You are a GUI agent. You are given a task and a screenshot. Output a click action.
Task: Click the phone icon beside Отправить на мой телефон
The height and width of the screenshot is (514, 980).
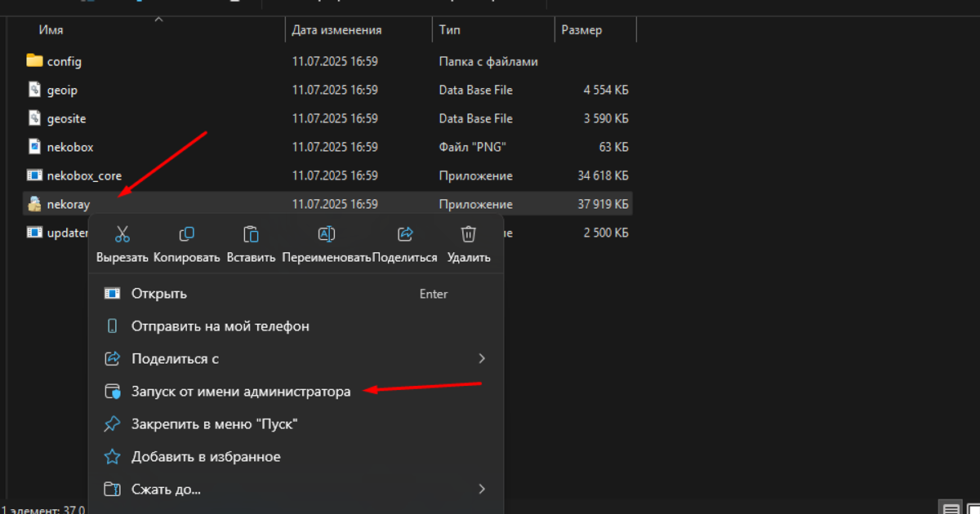coord(113,326)
